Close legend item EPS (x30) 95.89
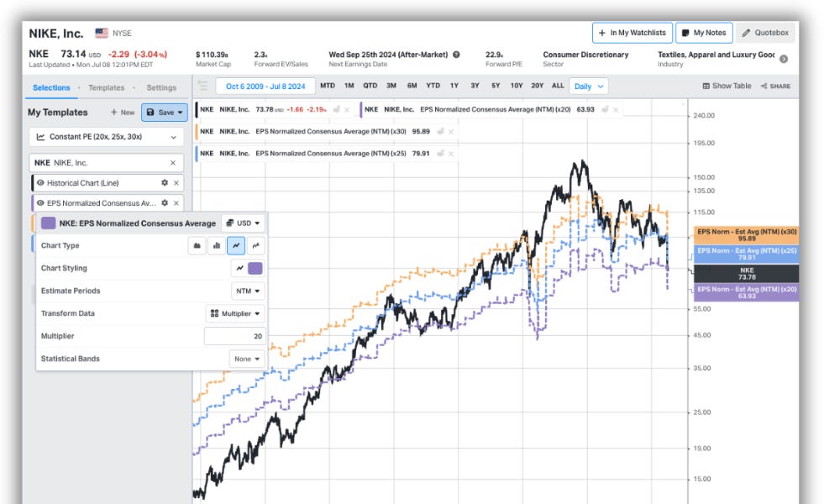 coord(451,132)
